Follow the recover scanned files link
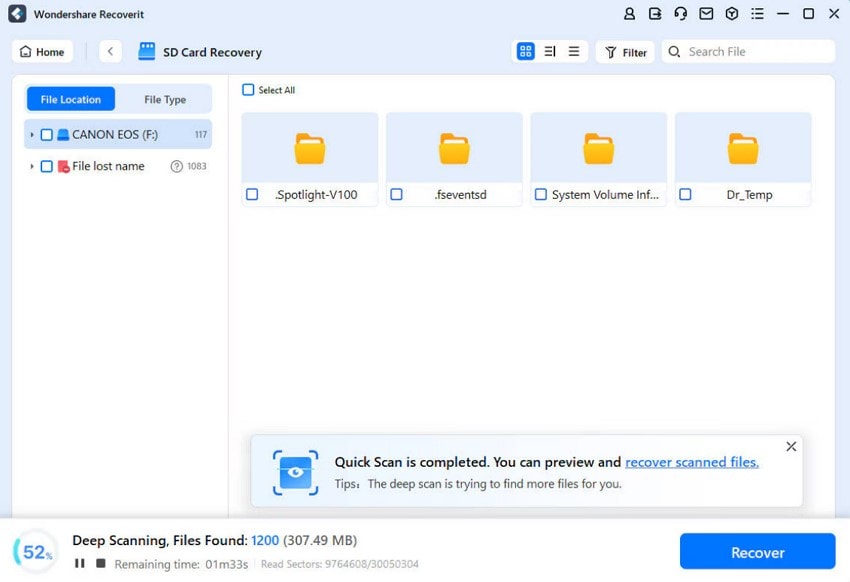This screenshot has width=850, height=582. [692, 462]
